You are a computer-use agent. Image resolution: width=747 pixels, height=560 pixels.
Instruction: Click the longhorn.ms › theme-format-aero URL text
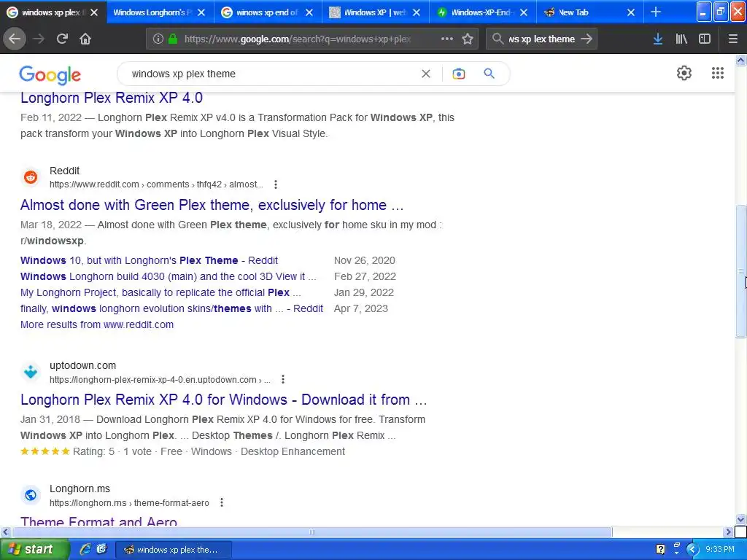tap(129, 503)
